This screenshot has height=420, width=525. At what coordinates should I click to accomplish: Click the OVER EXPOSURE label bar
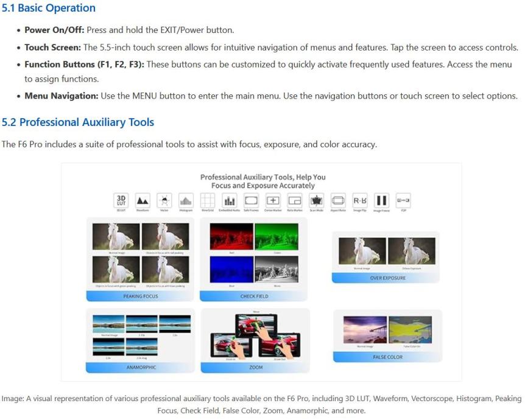387,278
